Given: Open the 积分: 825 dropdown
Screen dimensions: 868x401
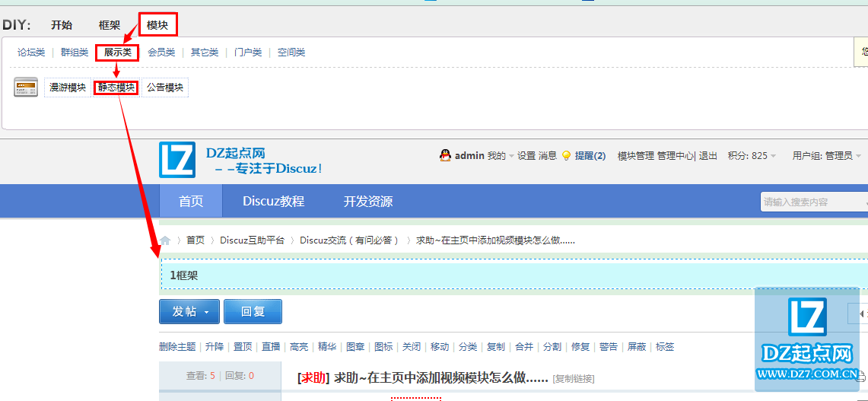Looking at the screenshot, I should tap(752, 155).
